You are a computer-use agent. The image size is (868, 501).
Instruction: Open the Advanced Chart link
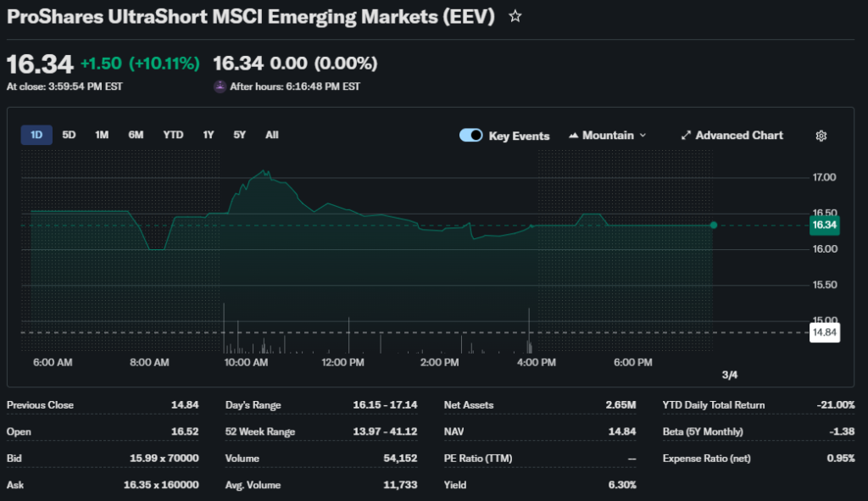tap(738, 136)
